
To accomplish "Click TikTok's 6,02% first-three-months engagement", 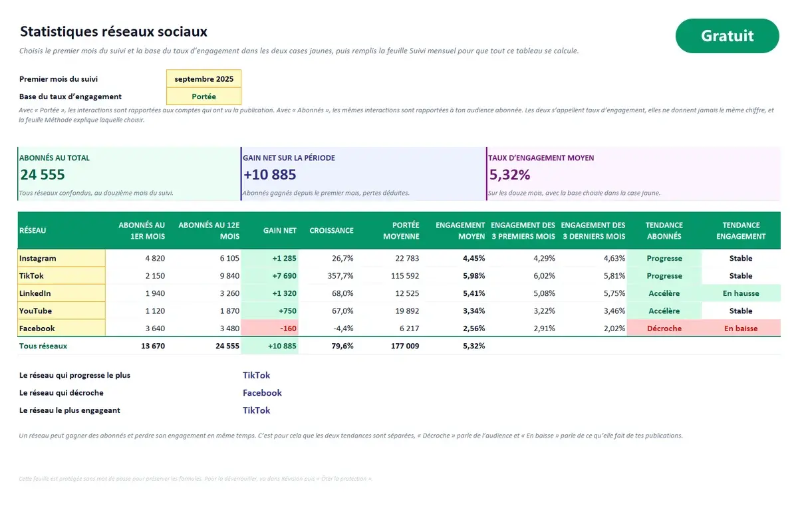I will pos(523,275).
